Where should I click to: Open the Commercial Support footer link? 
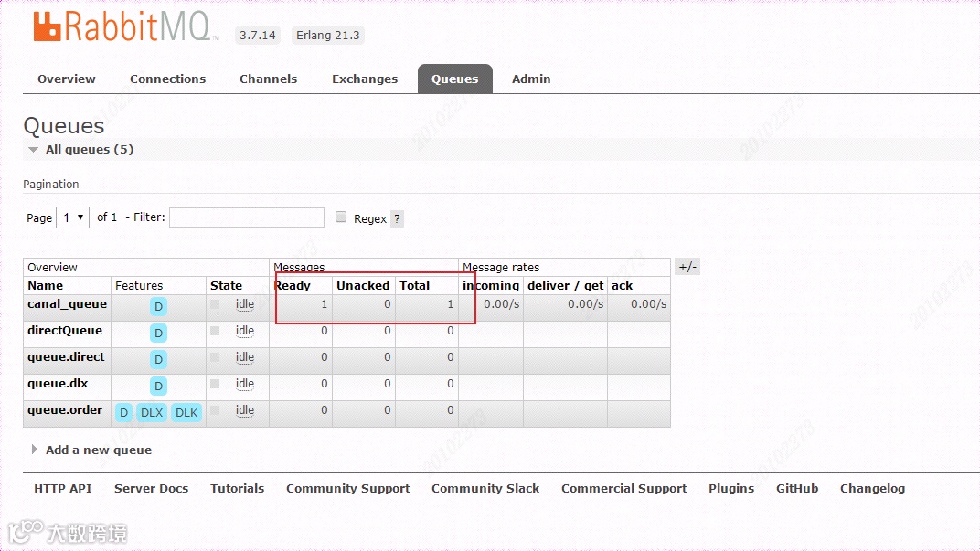tap(623, 489)
